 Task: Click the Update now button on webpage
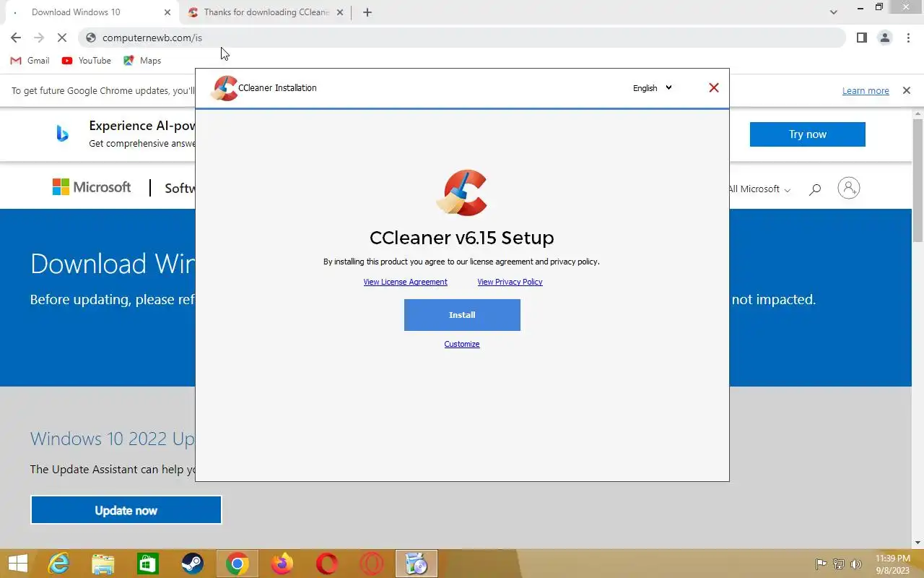(x=126, y=510)
